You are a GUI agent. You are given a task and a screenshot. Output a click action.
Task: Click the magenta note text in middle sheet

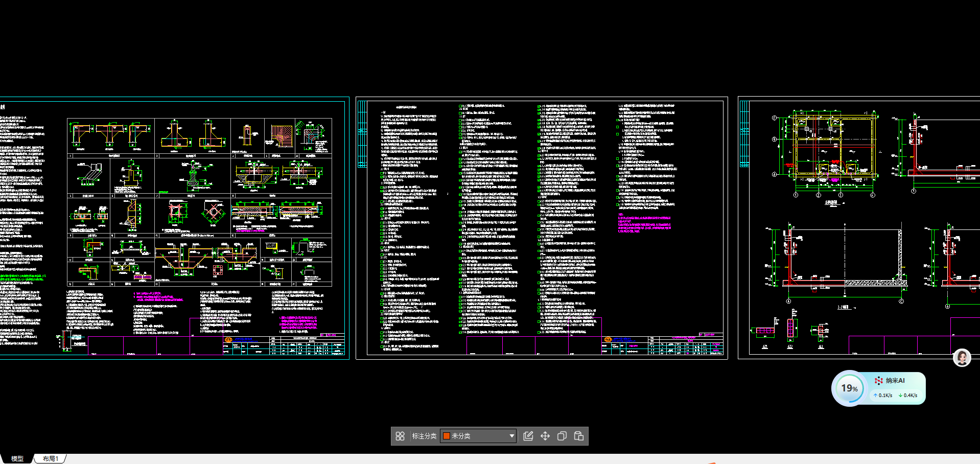click(644, 224)
